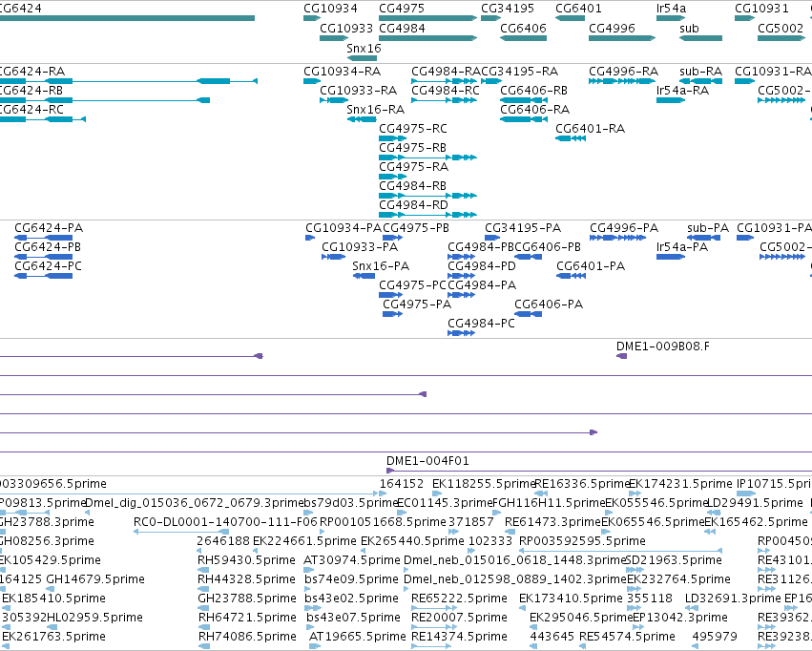This screenshot has width=812, height=651.
Task: Click the CG34195-PA protein label
Action: [x=523, y=228]
